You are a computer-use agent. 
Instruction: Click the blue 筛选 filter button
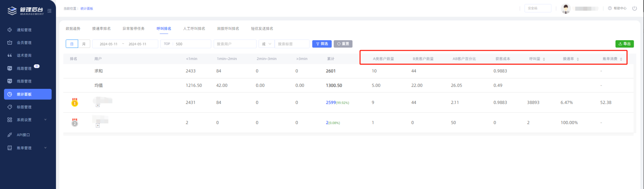pyautogui.click(x=322, y=44)
